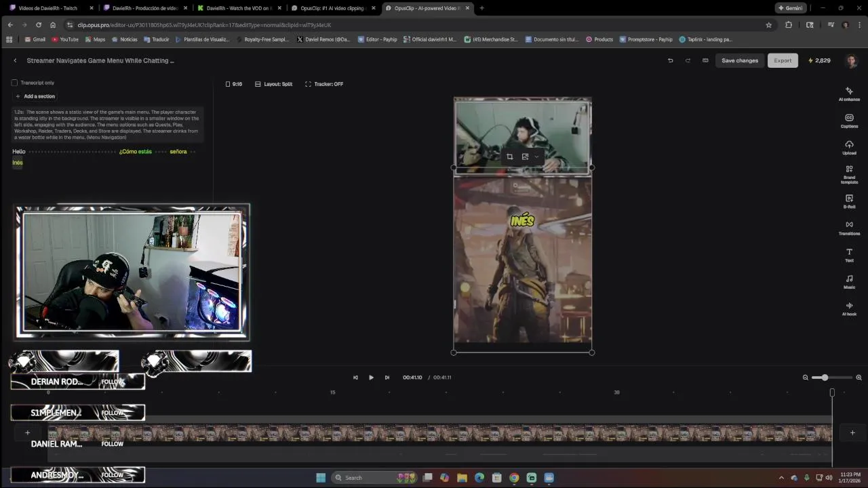The height and width of the screenshot is (488, 868).
Task: Select '¿Cómo estás' in transcript
Action: tap(136, 152)
